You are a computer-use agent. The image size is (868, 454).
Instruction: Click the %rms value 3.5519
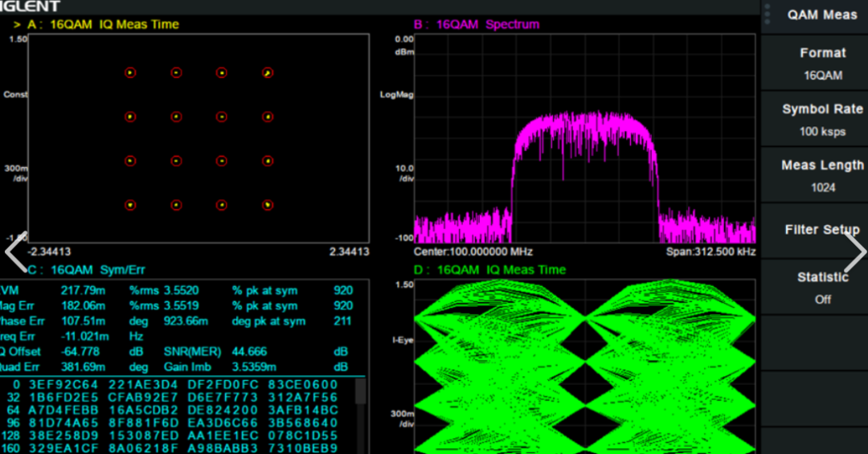[x=181, y=305]
